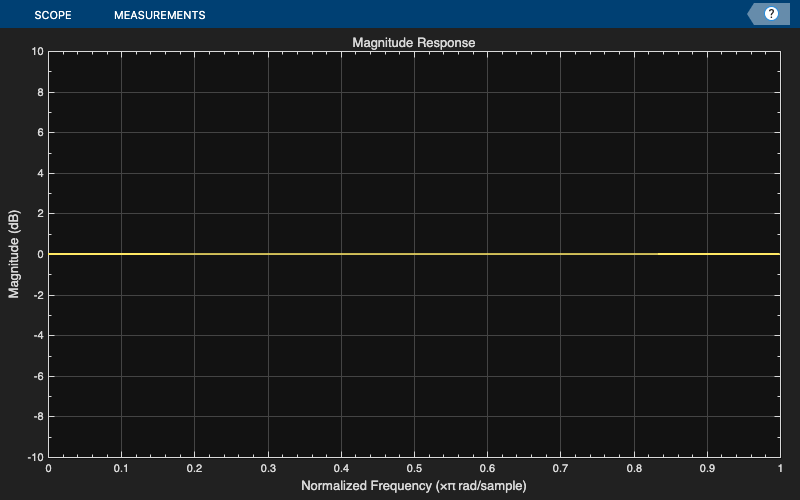Click the 0.1 x-axis tick label
Viewport: 800px width, 500px height.
point(121,468)
